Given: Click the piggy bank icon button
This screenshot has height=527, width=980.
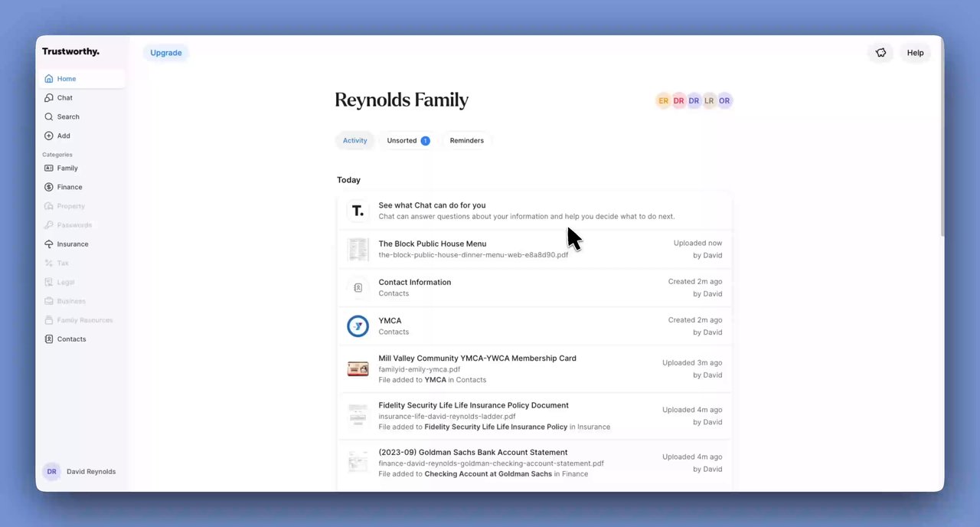Looking at the screenshot, I should click(x=881, y=53).
